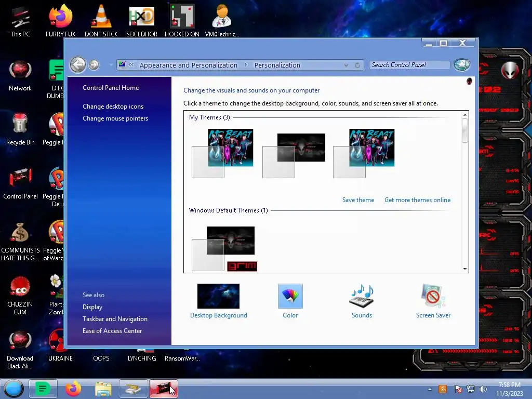This screenshot has width=532, height=399.
Task: Click the address bar double chevron
Action: click(131, 65)
